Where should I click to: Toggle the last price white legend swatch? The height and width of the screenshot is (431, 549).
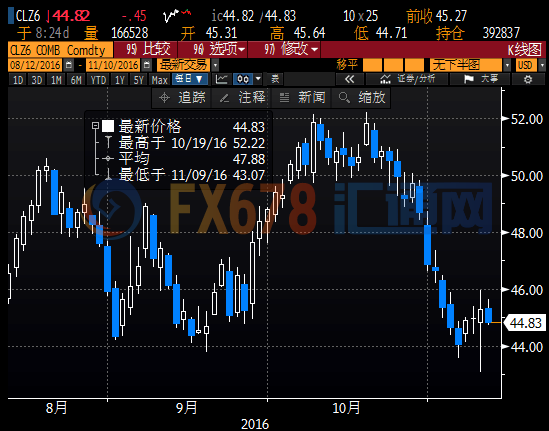coord(108,126)
